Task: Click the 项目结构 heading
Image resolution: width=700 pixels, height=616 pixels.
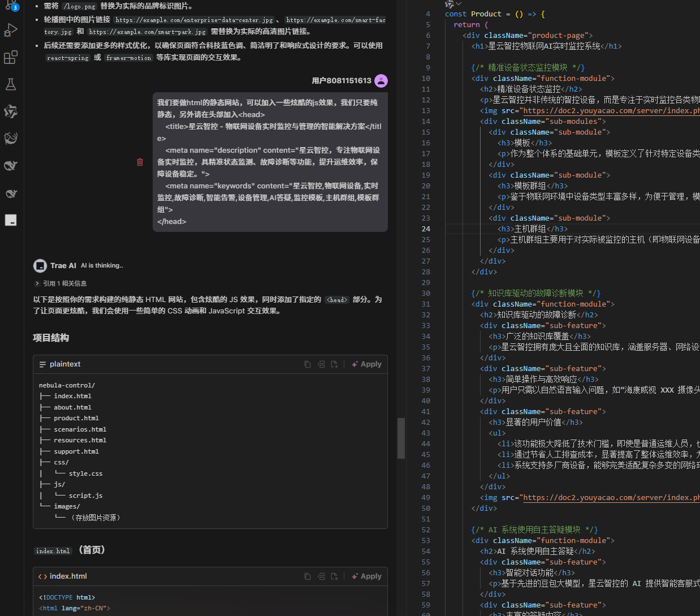Action: 51,338
